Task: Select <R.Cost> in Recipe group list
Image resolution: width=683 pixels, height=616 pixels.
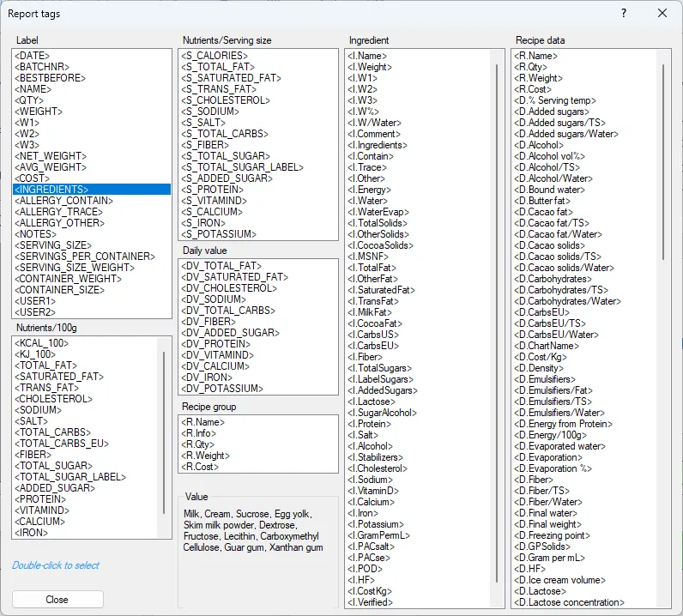Action: pos(200,467)
